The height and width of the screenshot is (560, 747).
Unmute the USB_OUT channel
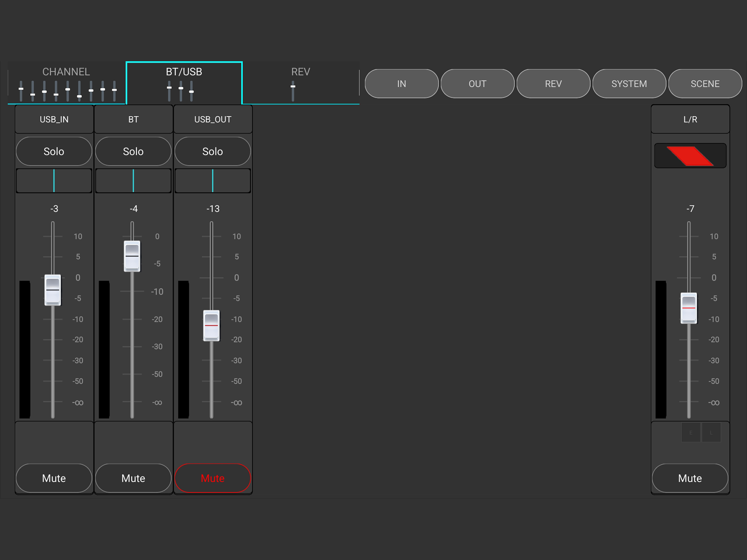coord(213,478)
